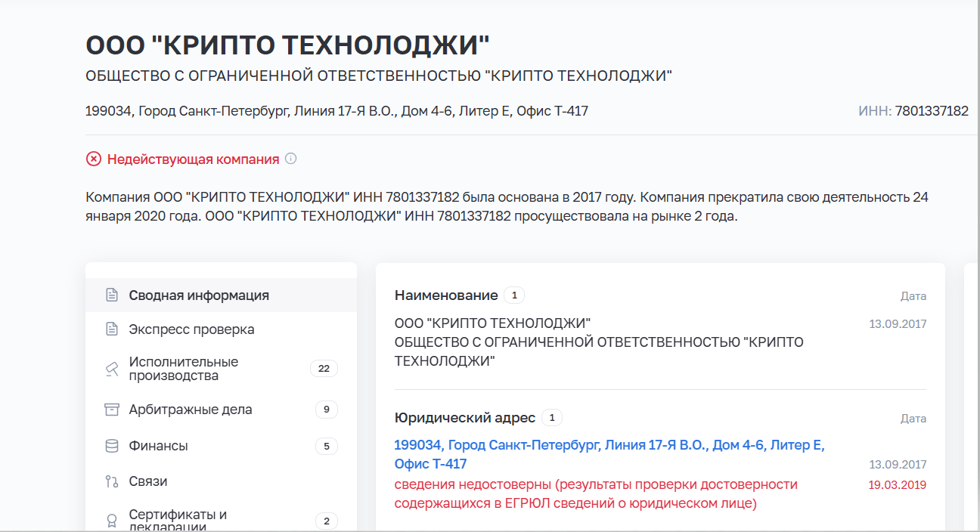This screenshot has height=532, width=980.
Task: Click the red сведения недостоверны notice
Action: pyautogui.click(x=596, y=493)
